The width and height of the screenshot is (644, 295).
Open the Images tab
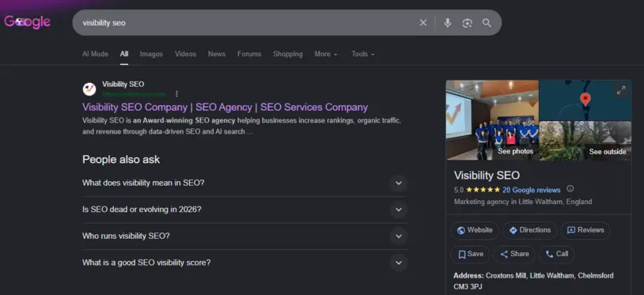tap(151, 54)
